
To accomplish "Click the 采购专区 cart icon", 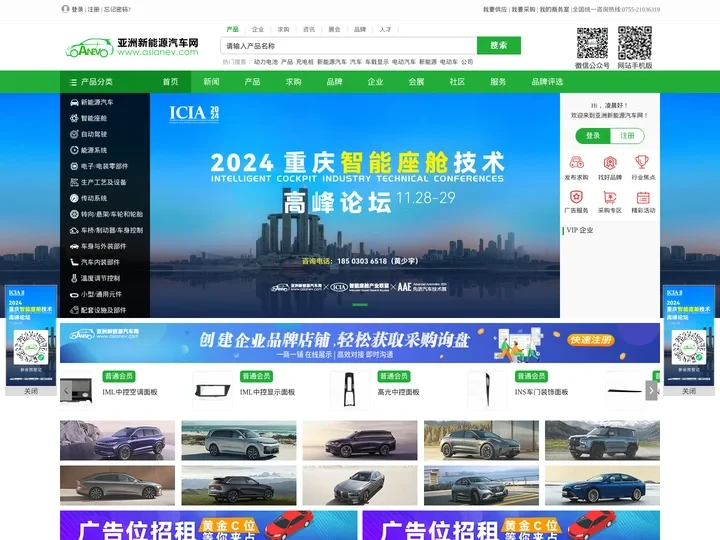I will coord(610,197).
